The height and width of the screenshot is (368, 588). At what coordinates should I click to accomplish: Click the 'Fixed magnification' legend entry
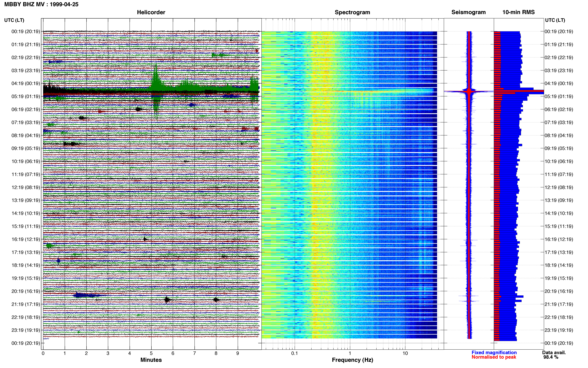494,353
